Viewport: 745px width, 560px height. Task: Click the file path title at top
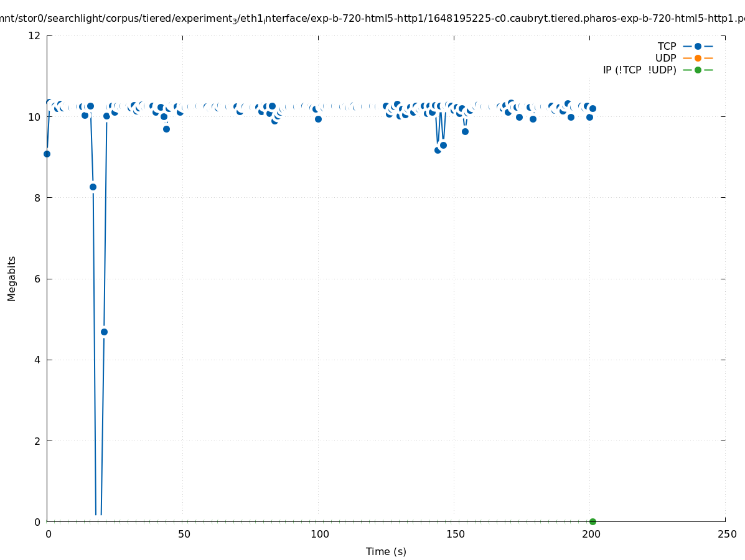(372, 19)
